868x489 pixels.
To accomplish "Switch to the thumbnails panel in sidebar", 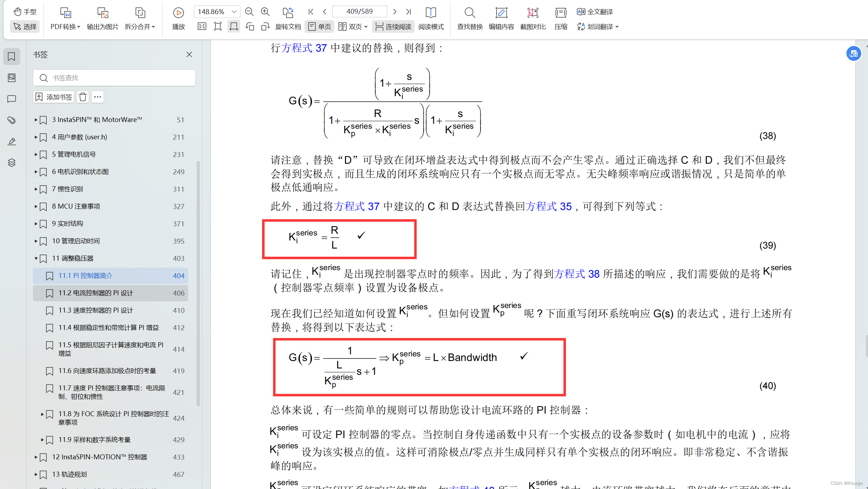I will coord(12,78).
